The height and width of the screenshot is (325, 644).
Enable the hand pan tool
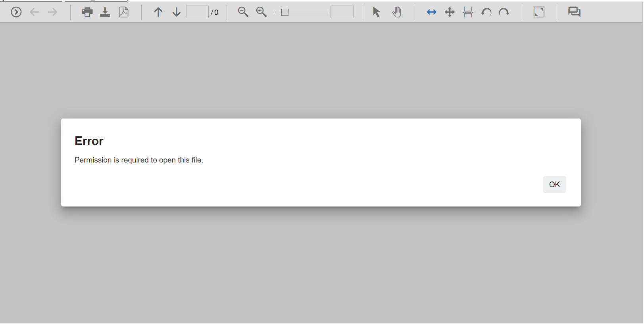pyautogui.click(x=397, y=12)
